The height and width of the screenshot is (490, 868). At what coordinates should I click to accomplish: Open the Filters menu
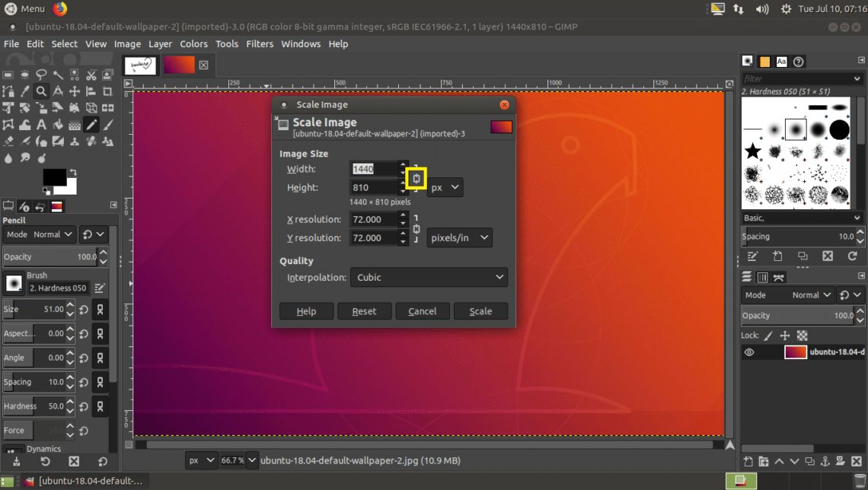point(259,44)
